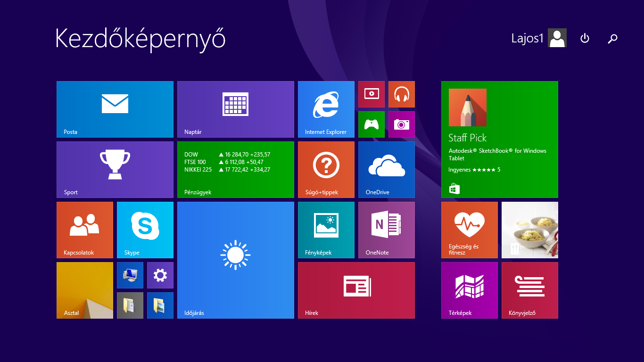Click the Lajos1 account picture
The height and width of the screenshot is (362, 644).
(557, 38)
